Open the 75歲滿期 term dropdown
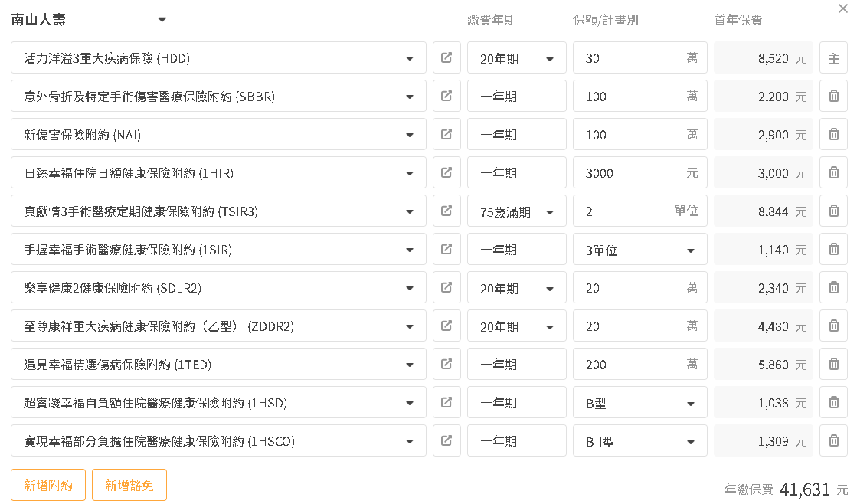Screen dimensions: 857x504 point(549,212)
